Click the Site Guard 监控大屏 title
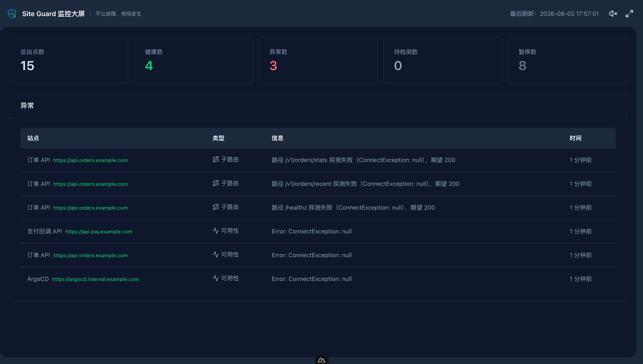This screenshot has width=643, height=364. (53, 14)
